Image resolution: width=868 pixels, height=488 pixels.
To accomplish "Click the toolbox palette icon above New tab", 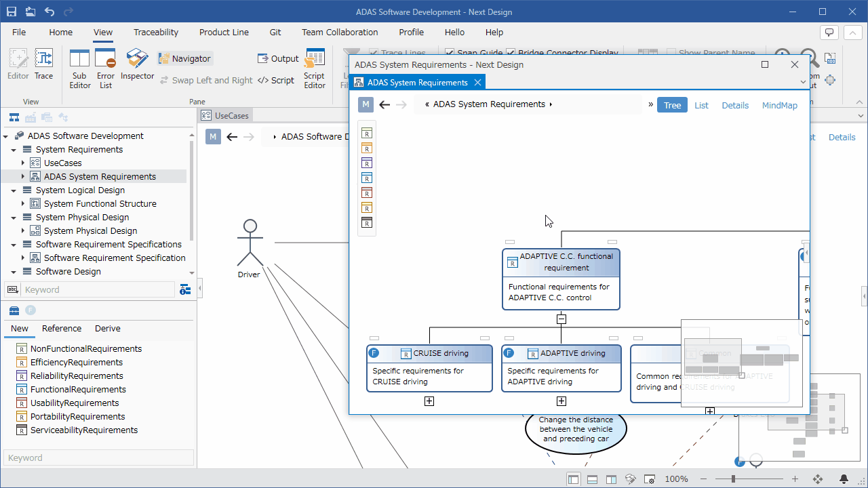I will point(14,310).
